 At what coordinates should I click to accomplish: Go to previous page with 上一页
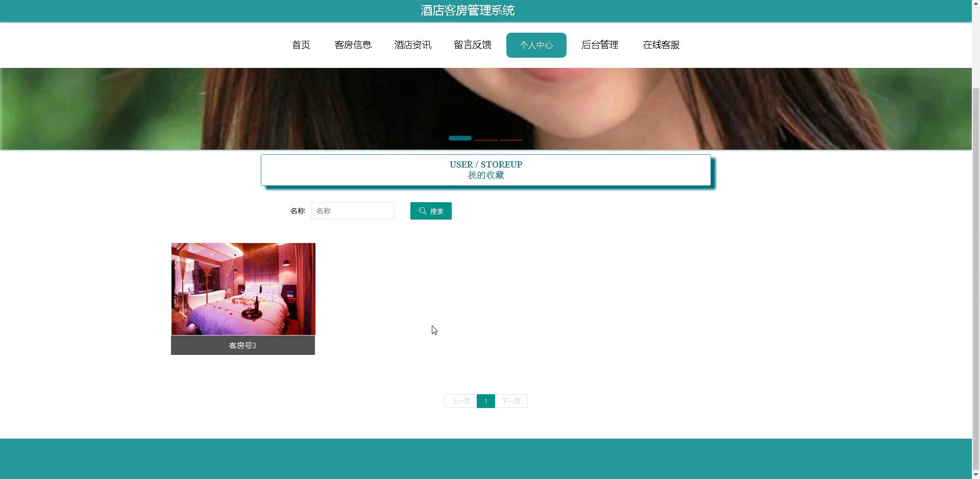(460, 401)
